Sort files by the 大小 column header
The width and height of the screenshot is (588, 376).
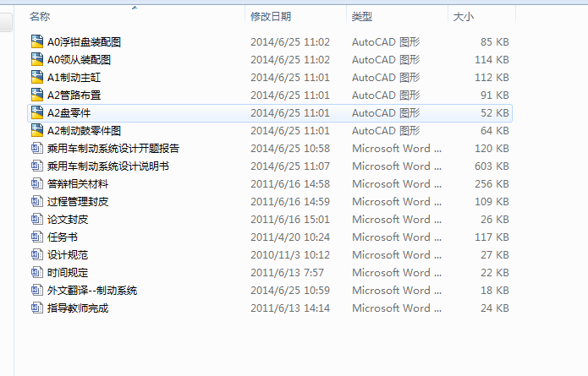click(464, 17)
